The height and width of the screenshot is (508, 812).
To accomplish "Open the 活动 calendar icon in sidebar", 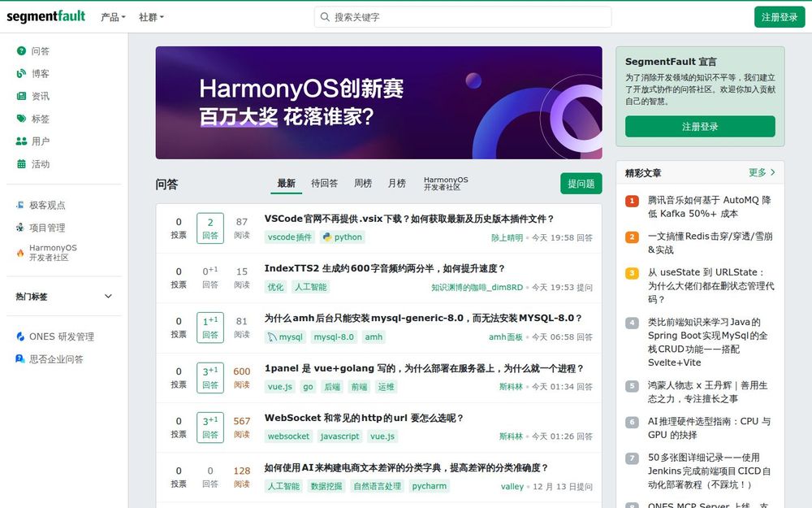I will [x=21, y=164].
